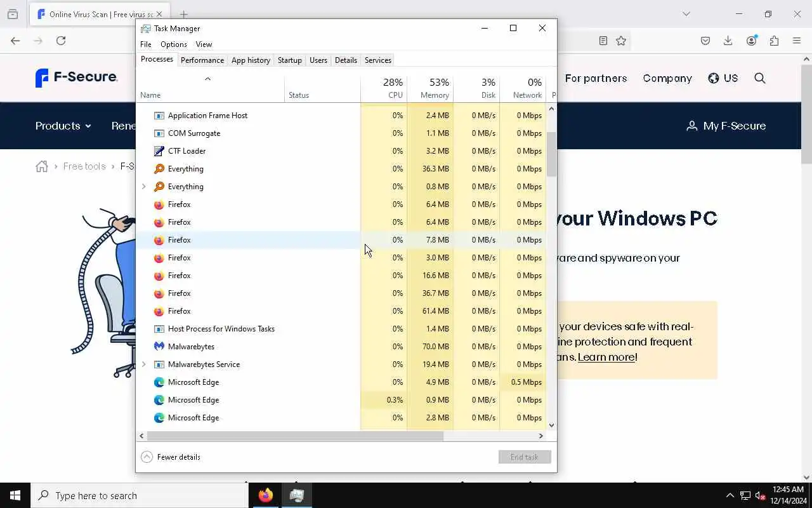The height and width of the screenshot is (508, 812).
Task: Click the End task button
Action: pos(525,457)
